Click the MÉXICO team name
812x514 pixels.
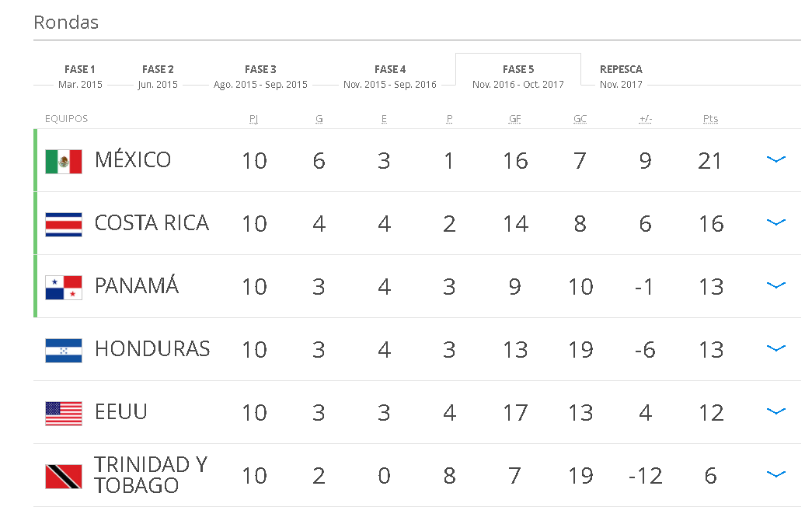133,160
